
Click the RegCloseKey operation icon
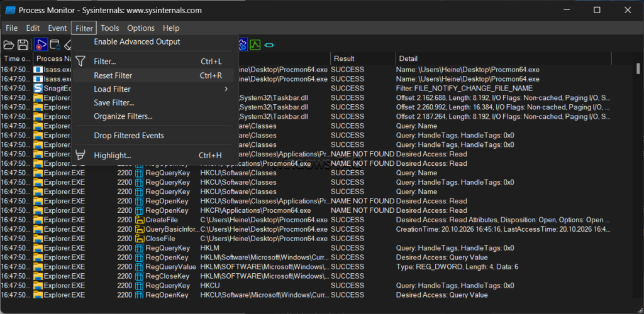[x=139, y=276]
